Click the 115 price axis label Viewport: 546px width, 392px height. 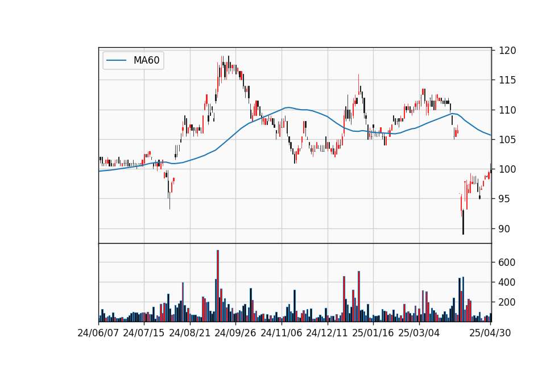tap(507, 80)
